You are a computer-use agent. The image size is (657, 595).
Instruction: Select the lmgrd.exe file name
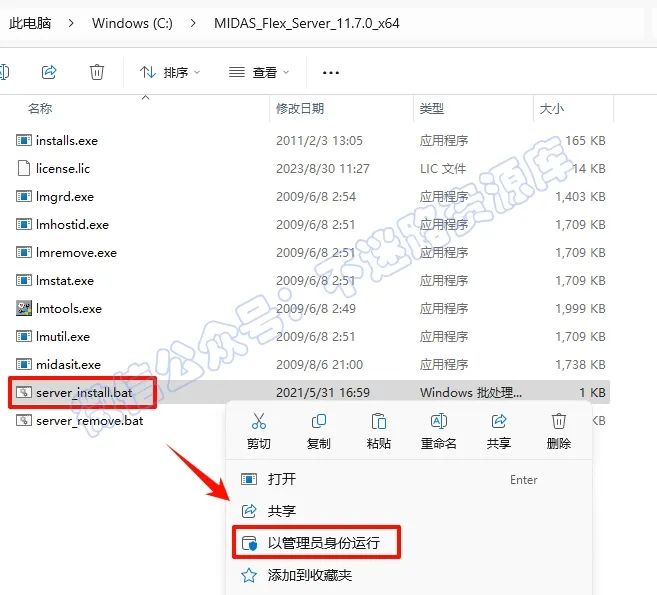[65, 196]
